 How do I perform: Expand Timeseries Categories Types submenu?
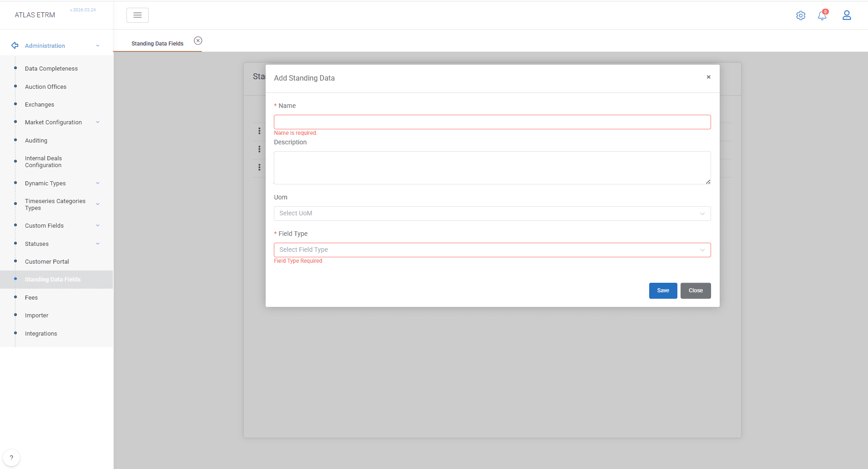coord(97,204)
